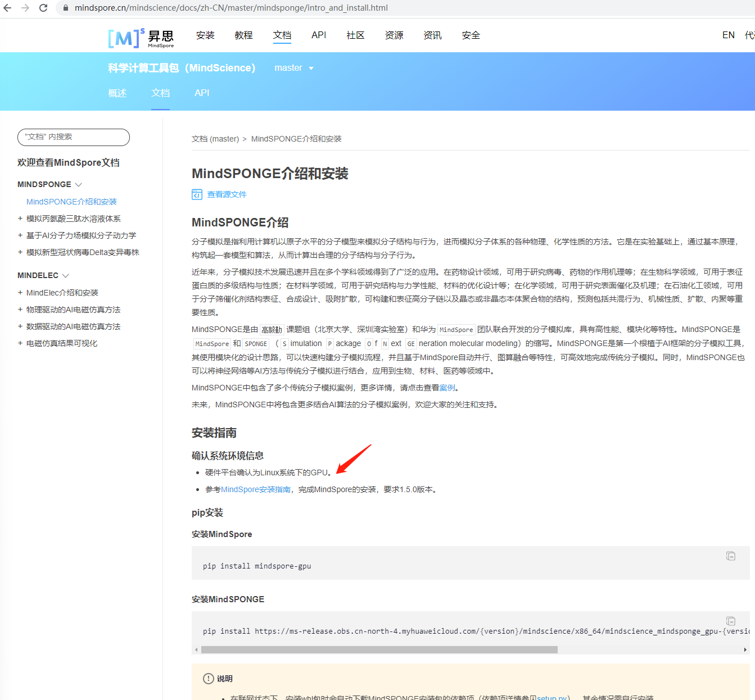Click the MindSpore 昇思 logo
The image size is (755, 700).
(141, 38)
